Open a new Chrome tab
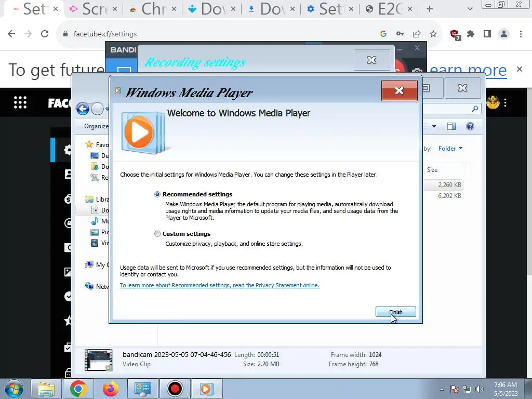 (x=430, y=9)
